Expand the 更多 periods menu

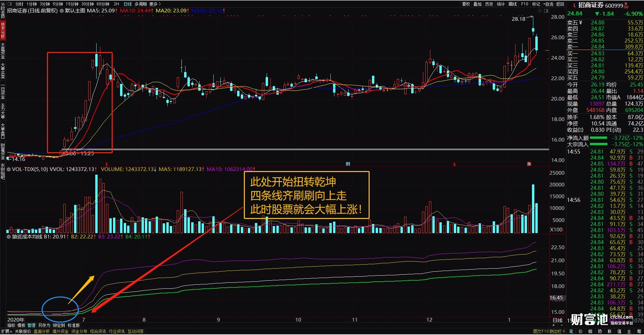pos(155,4)
